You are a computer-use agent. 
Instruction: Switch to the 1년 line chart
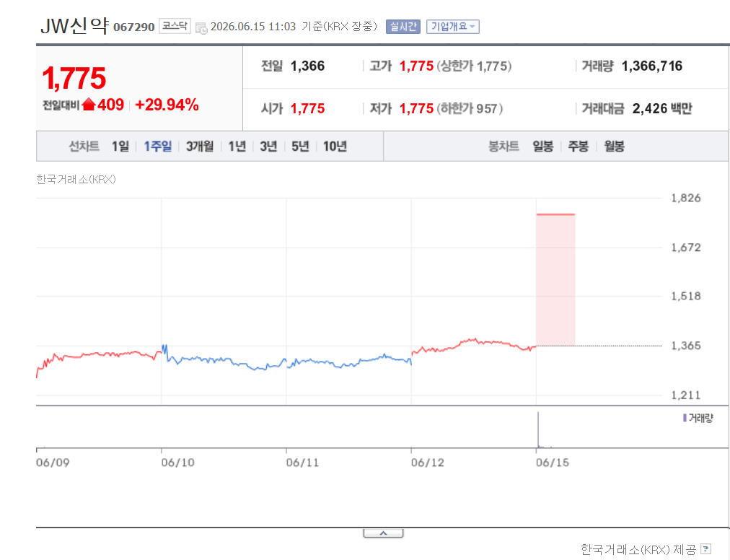point(237,146)
